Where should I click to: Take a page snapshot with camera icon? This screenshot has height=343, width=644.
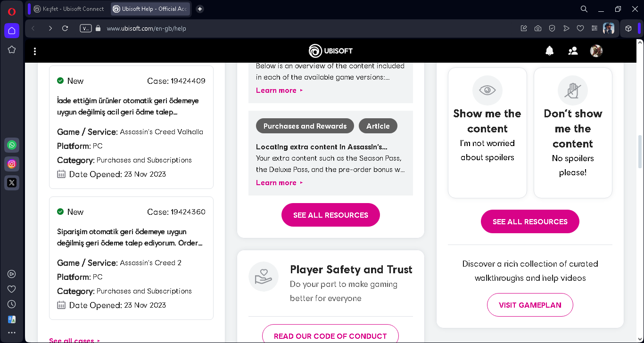point(538,28)
